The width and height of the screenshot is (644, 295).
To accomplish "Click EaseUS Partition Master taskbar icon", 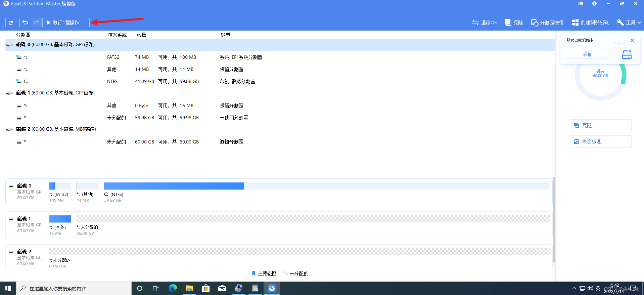I will 272,288.
